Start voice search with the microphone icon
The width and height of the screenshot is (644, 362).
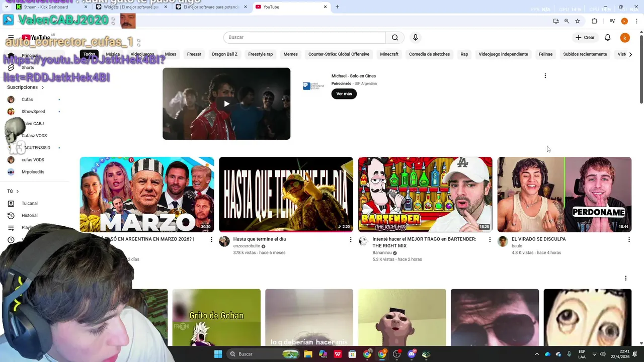click(415, 37)
